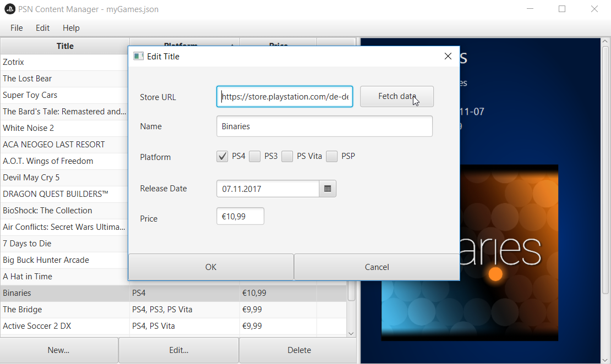Select the Zotrix row
Image resolution: width=611 pixels, height=364 pixels.
pos(64,62)
